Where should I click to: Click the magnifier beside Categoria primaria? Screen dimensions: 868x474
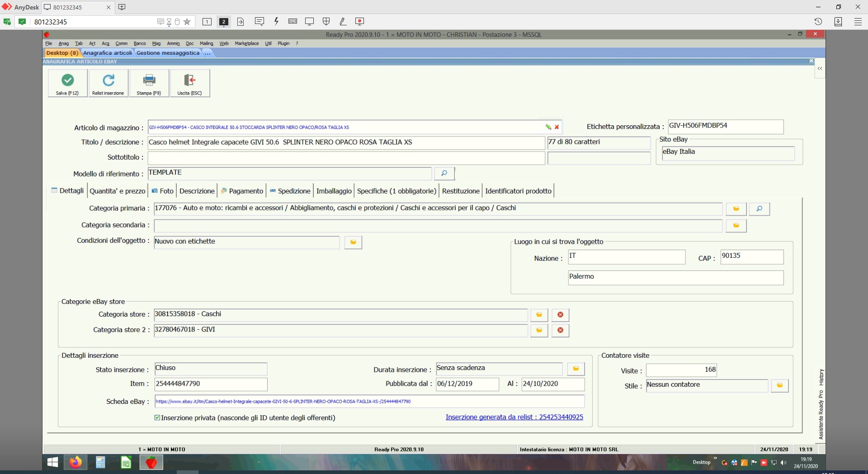[x=759, y=209]
